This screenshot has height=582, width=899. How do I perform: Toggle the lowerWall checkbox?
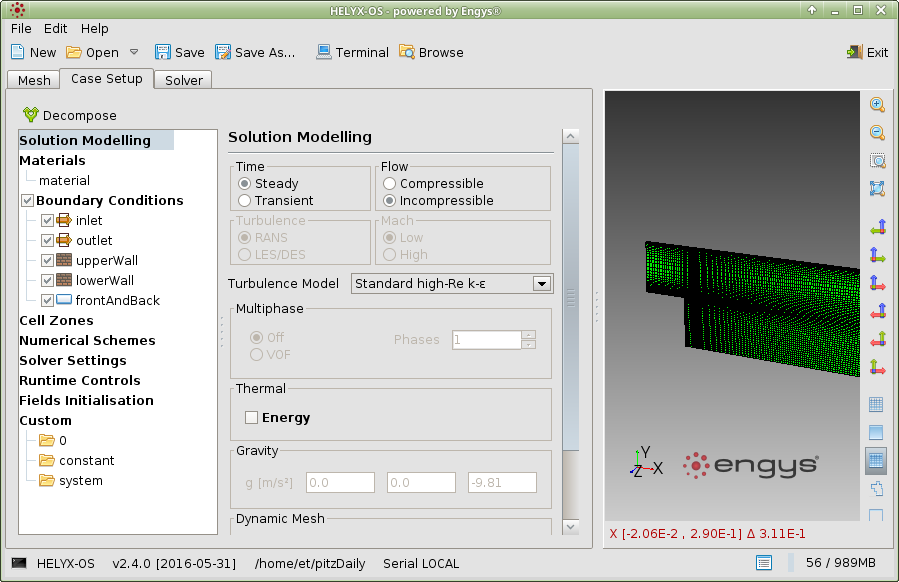[47, 281]
